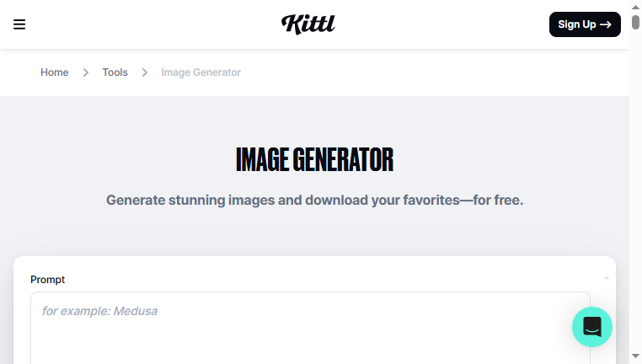
Task: Click the chevron after Home breadcrumb
Action: pyautogui.click(x=86, y=72)
